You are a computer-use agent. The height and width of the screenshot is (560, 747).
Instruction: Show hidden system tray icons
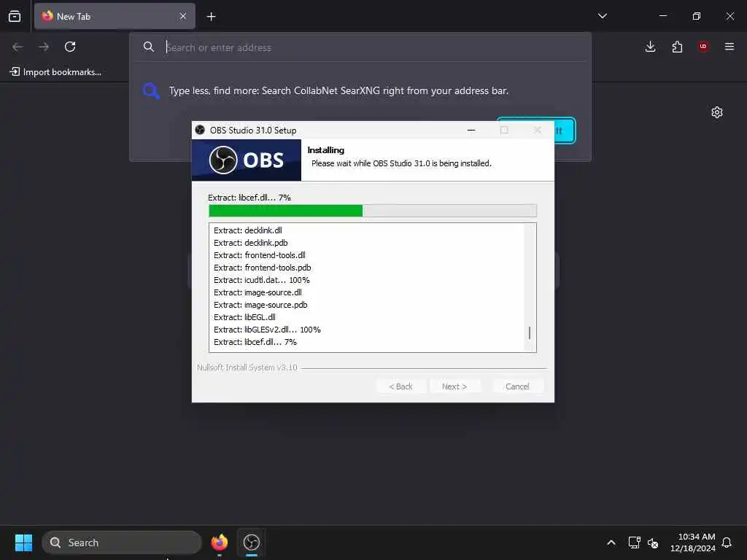(x=611, y=542)
